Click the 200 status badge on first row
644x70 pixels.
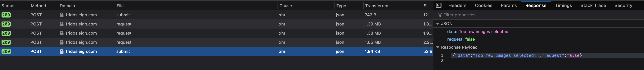(x=6, y=15)
